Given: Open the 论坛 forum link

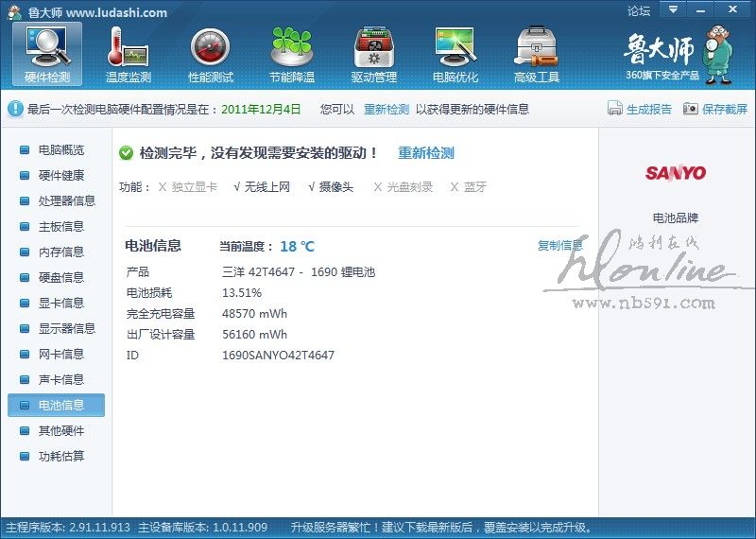Looking at the screenshot, I should click(639, 10).
